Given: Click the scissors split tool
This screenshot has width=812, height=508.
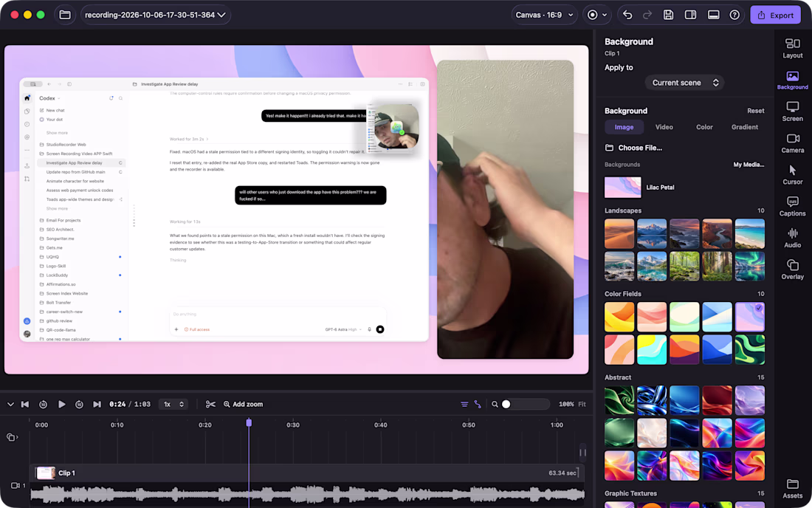Looking at the screenshot, I should (x=210, y=405).
